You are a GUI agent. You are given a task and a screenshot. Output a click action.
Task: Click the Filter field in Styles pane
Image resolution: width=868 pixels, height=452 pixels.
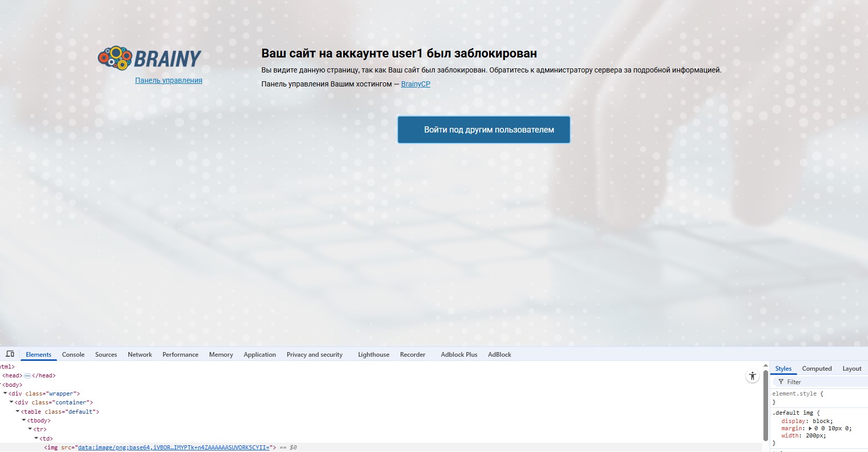823,382
